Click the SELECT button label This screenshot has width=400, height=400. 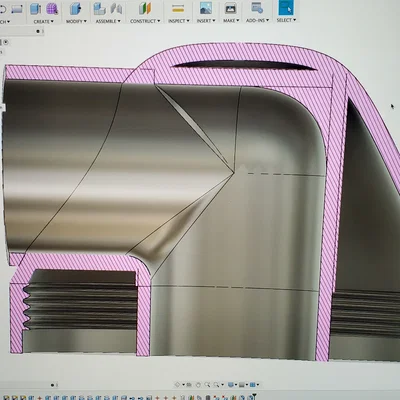286,20
